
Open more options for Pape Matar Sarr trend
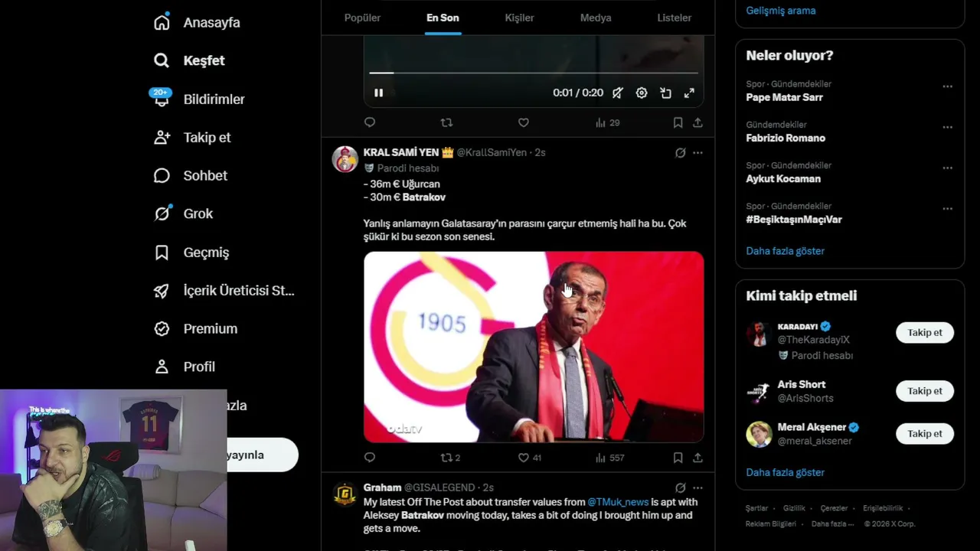(x=947, y=86)
